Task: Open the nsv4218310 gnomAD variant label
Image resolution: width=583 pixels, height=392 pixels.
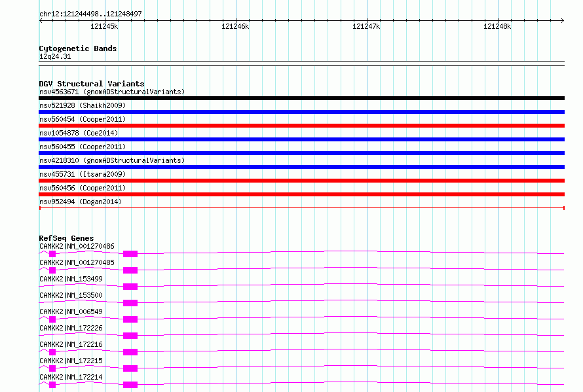Action: click(112, 160)
